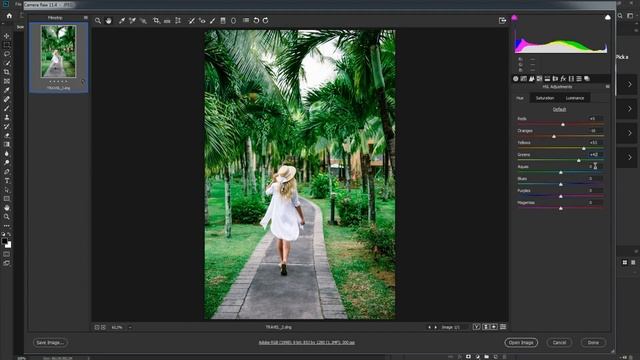Click the Cancel button
This screenshot has width=640, height=360.
coord(559,342)
